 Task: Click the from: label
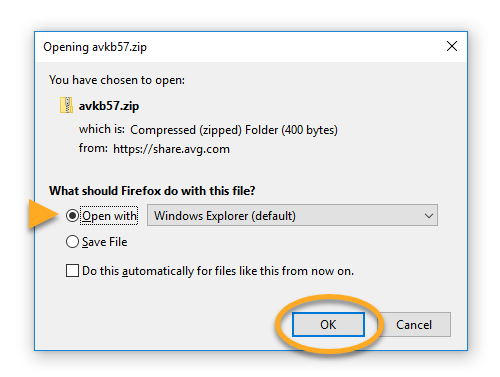coord(93,148)
